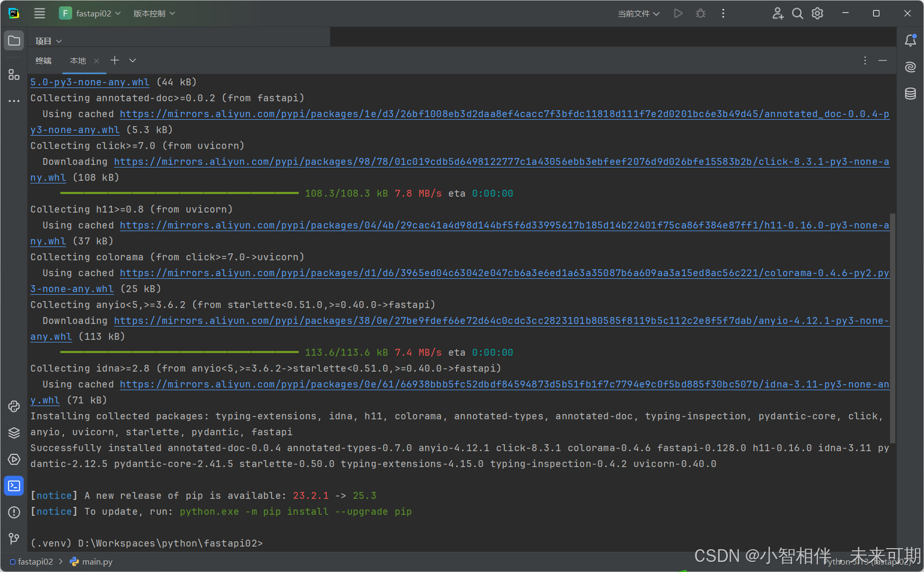Click the 108.3/108.3 kB progress bar
Viewport: 924px width, 572px height.
tap(179, 193)
